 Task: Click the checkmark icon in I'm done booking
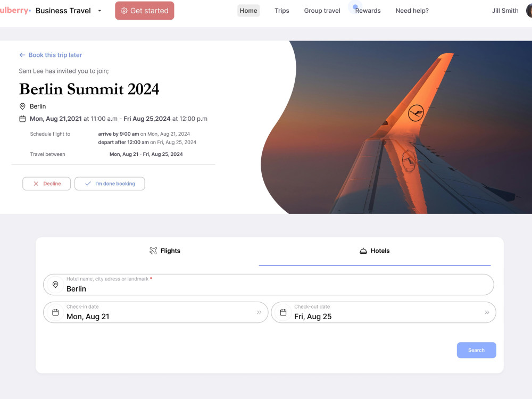(88, 184)
